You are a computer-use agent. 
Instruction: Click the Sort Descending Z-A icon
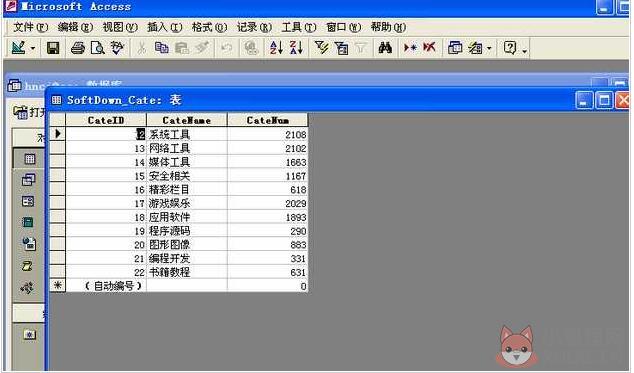[x=296, y=48]
